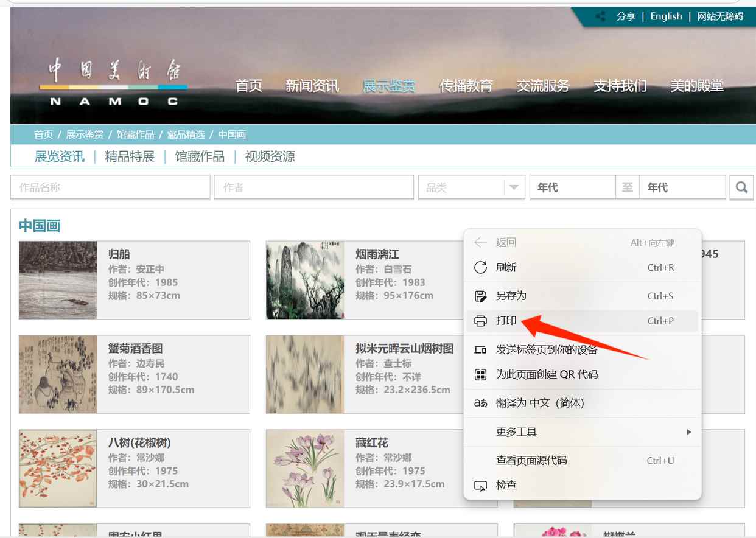This screenshot has height=538, width=756.
Task: Select 查看页面源代码 from context menu
Action: coord(531,461)
